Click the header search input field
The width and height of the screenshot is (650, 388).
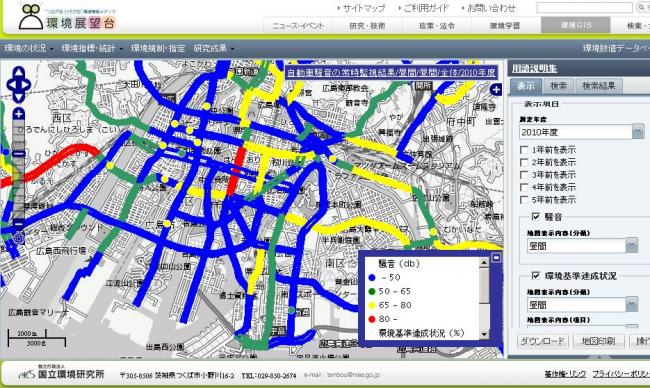click(x=585, y=7)
